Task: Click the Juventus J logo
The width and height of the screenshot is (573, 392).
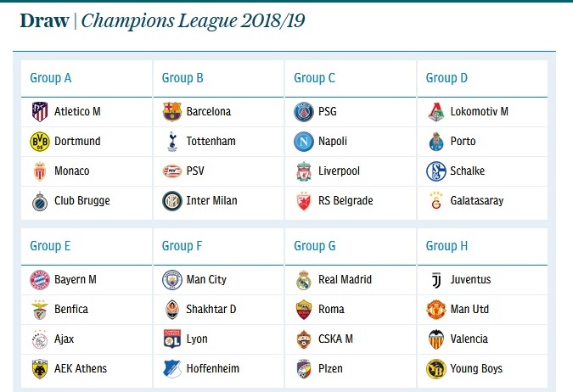Action: coord(436,280)
